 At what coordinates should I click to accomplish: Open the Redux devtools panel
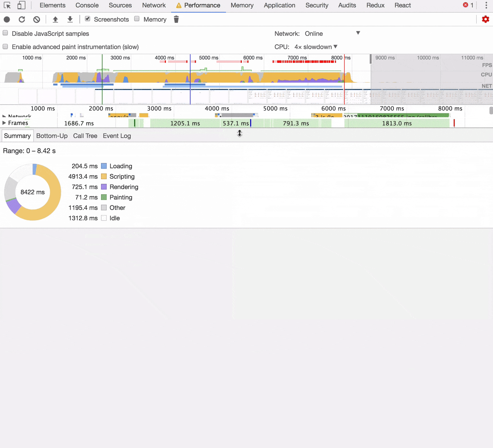(375, 5)
